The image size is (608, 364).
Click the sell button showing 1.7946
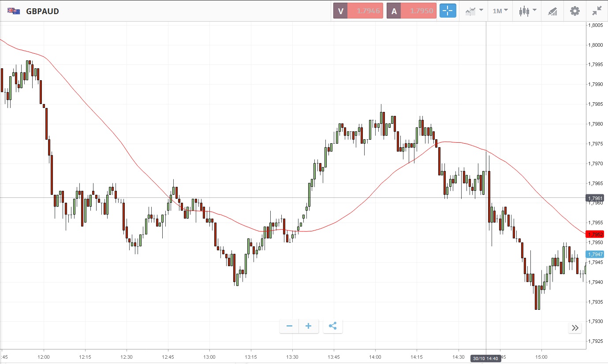(x=359, y=11)
